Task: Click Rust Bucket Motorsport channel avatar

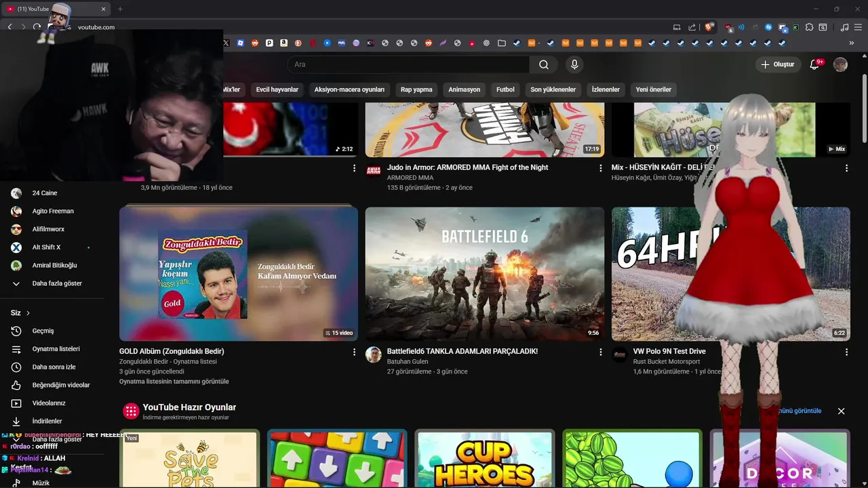Action: click(620, 355)
